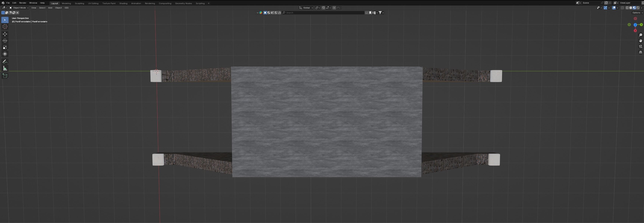Click the hand pan view icon
The width and height of the screenshot is (644, 223).
click(641, 41)
